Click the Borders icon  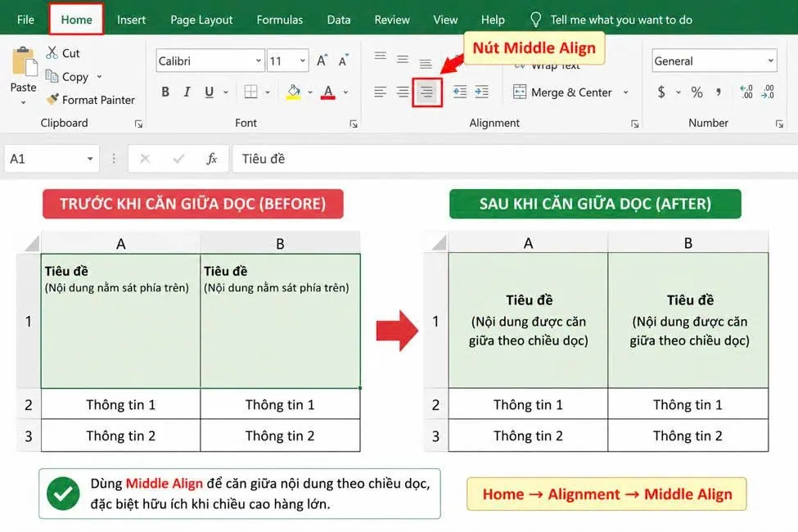250,92
